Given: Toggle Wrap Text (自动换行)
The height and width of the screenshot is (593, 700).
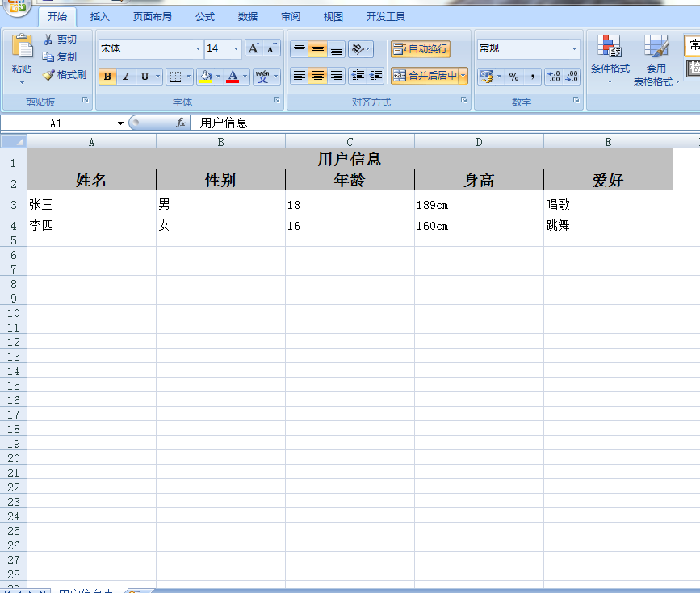Looking at the screenshot, I should tap(421, 48).
